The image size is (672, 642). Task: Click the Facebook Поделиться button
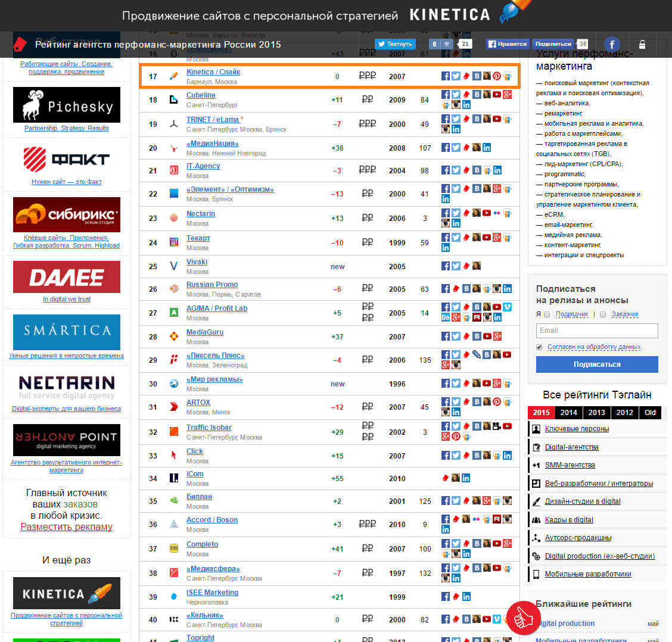[553, 43]
